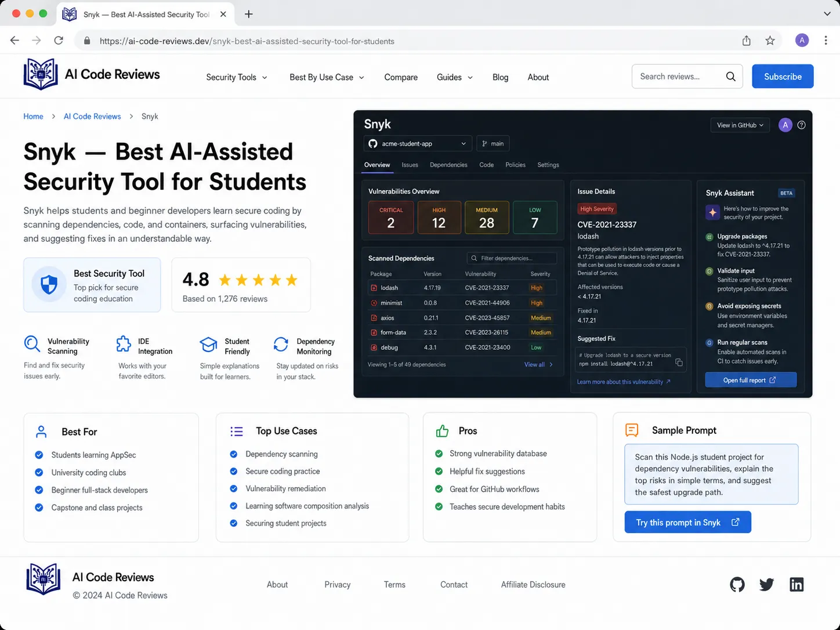Copy the npm install command icon
Image resolution: width=840 pixels, height=630 pixels.
(x=679, y=363)
